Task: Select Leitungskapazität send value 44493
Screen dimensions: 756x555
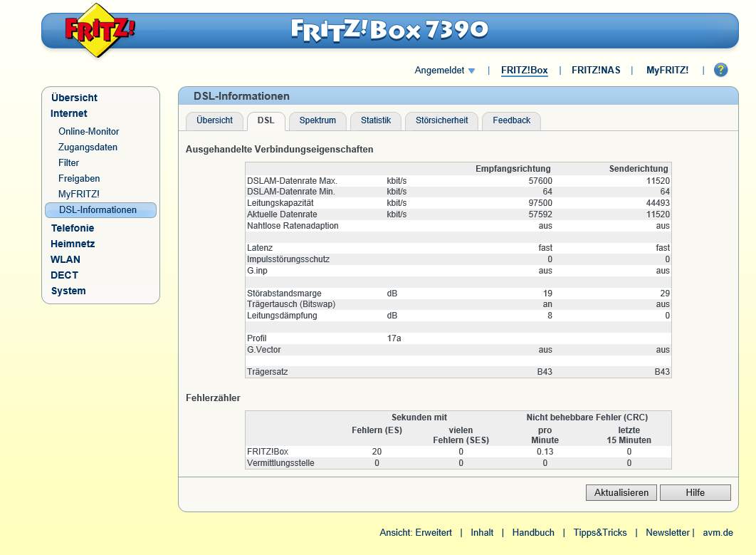Action: pos(658,203)
